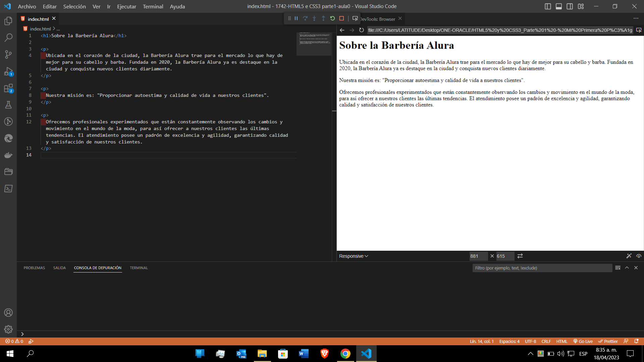Screen dimensions: 644x362
Task: Open the Archivo menu
Action: click(27, 6)
